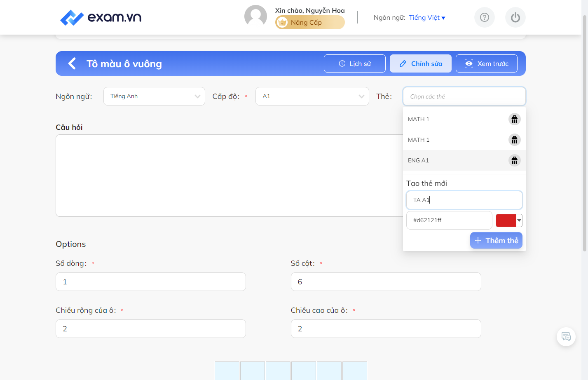
Task: Click the power logout icon
Action: [x=515, y=17]
